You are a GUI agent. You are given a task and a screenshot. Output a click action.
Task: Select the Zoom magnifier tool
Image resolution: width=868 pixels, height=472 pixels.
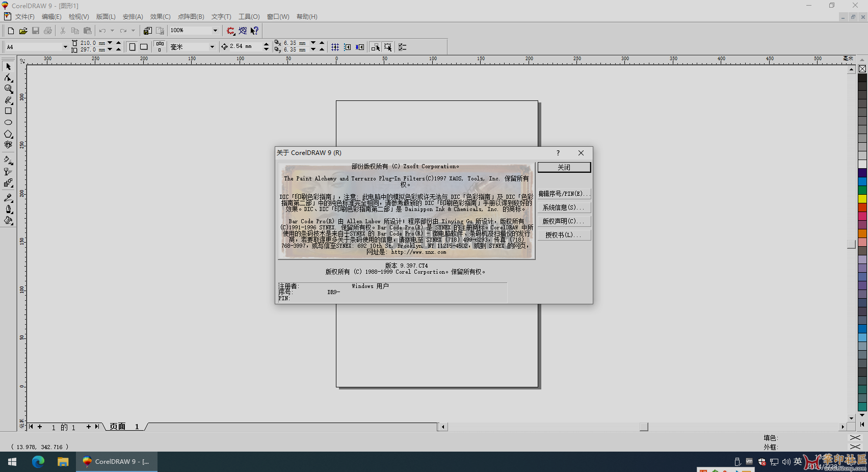point(8,89)
